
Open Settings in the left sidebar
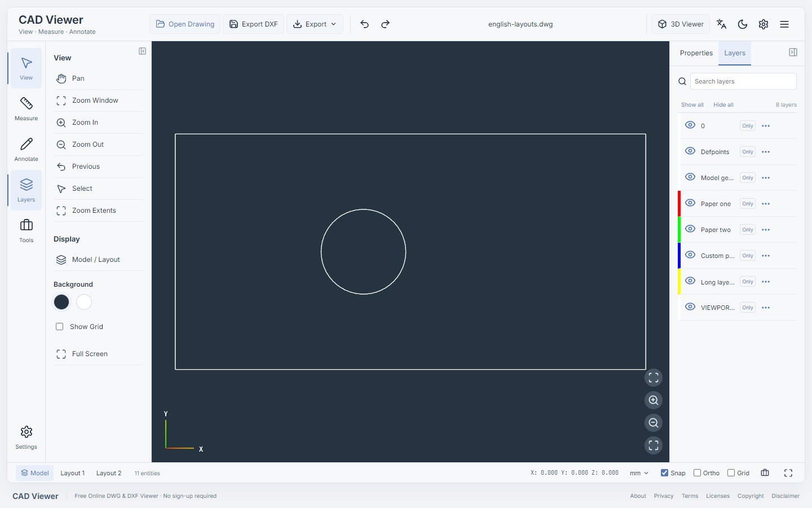tap(26, 437)
